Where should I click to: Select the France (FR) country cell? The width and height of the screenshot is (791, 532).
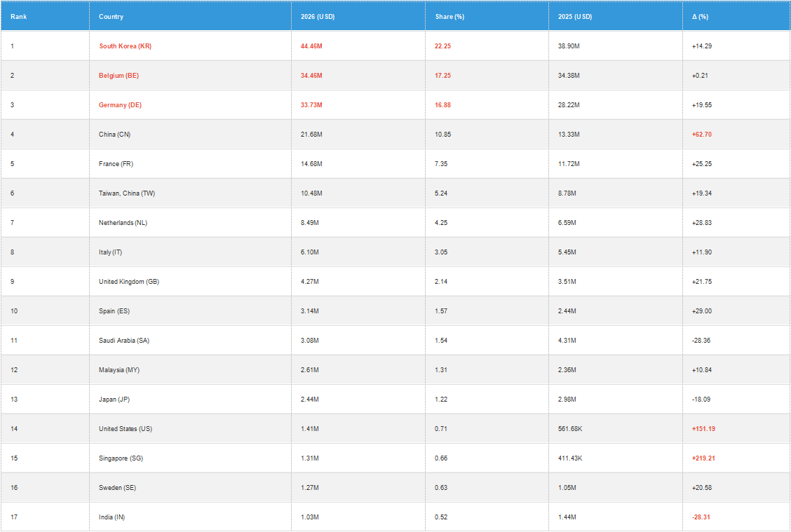tap(190, 164)
